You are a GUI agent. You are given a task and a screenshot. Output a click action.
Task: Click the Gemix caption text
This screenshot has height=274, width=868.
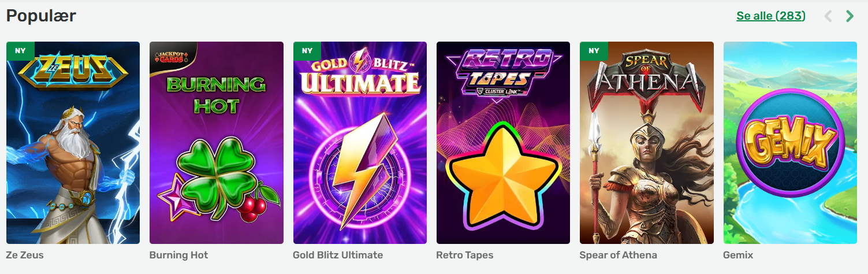pyautogui.click(x=738, y=255)
